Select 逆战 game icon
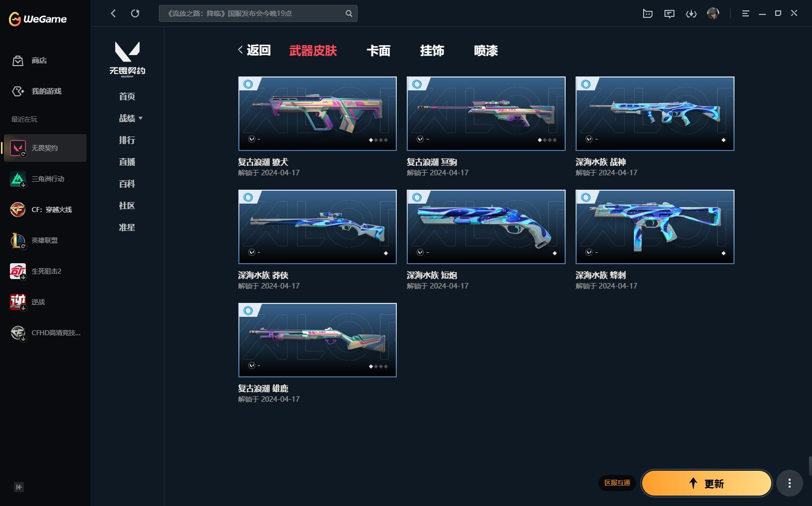Viewport: 812px width, 506px height. click(x=18, y=302)
